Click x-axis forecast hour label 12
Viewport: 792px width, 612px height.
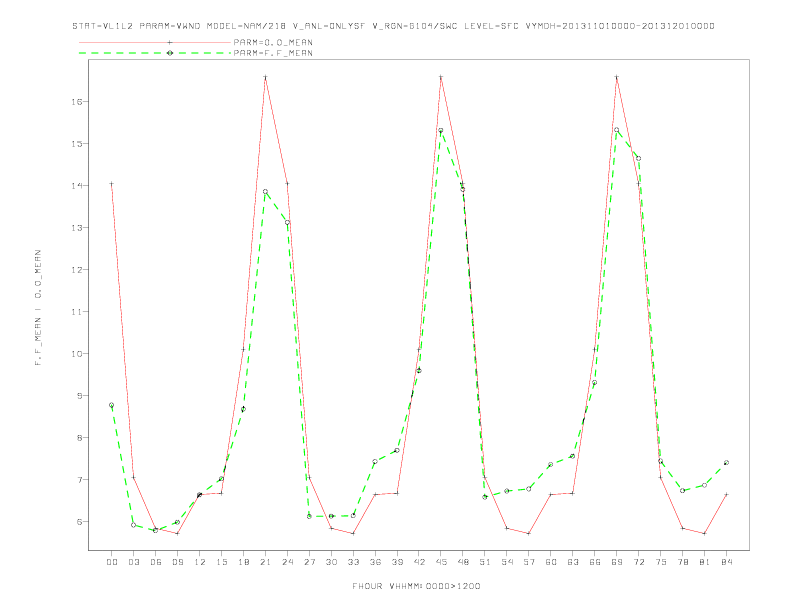tap(200, 562)
